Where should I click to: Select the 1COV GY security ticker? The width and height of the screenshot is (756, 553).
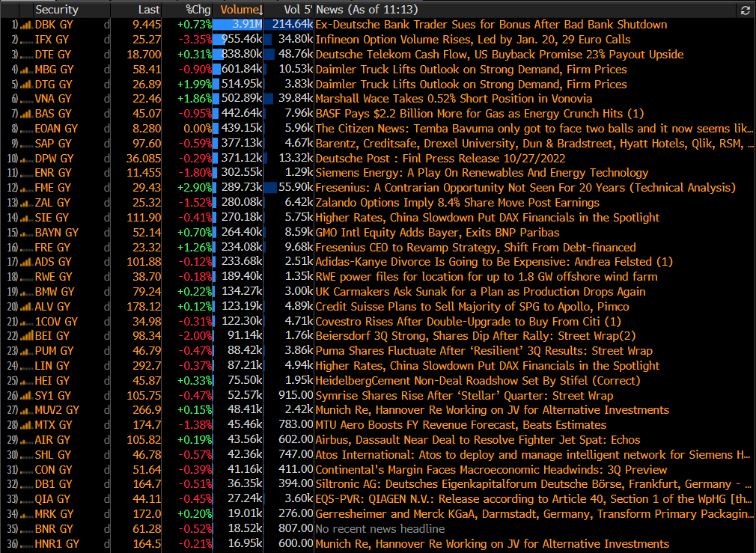pos(56,322)
